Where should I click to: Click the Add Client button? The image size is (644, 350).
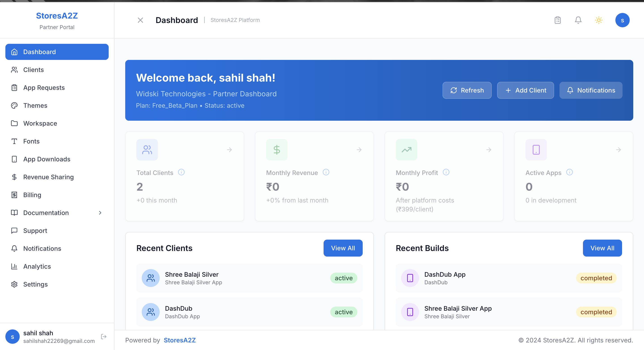525,90
